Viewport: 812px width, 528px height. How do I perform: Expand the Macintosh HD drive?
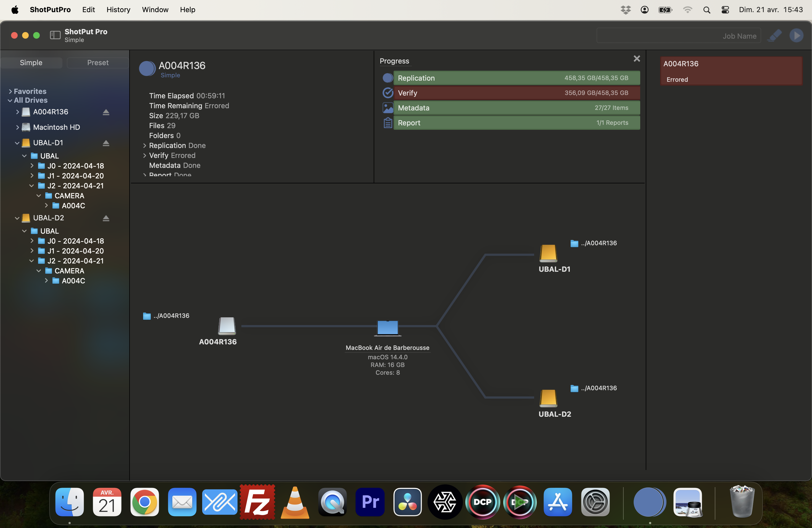[x=17, y=127]
